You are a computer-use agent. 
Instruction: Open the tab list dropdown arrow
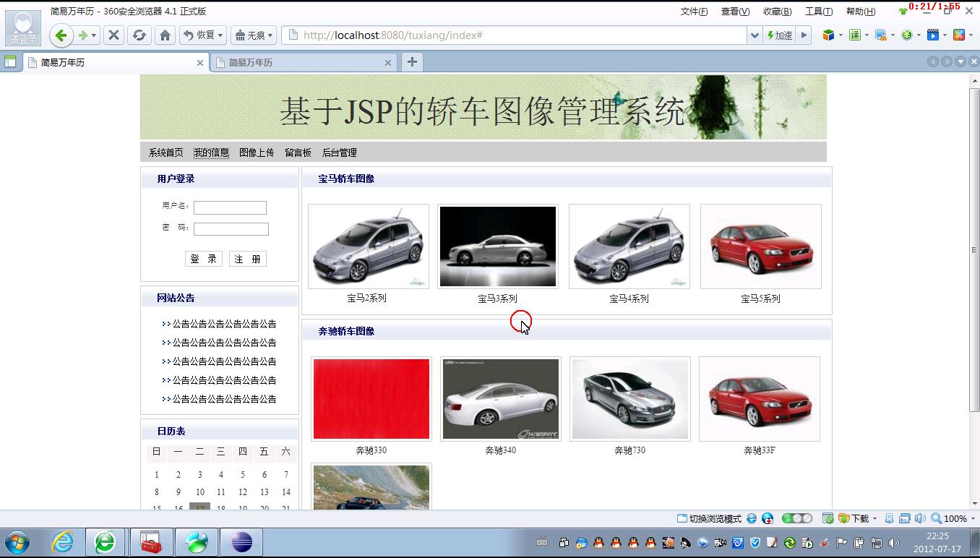[960, 62]
